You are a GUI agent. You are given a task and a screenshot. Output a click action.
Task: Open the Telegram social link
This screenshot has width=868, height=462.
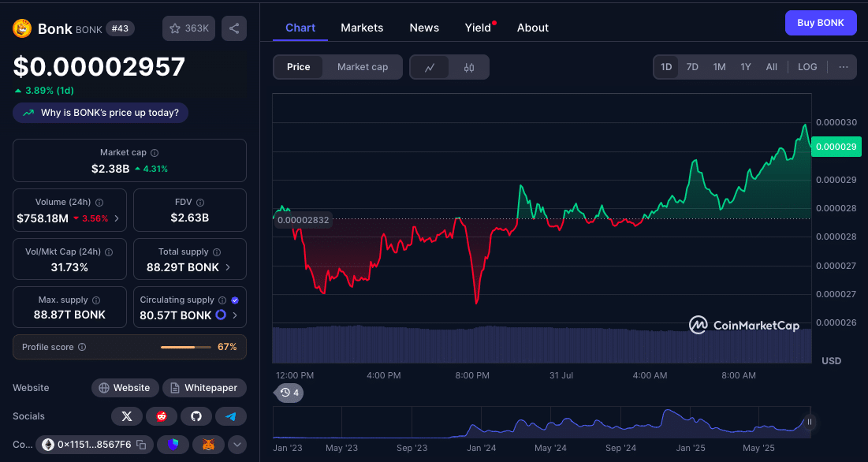(231, 416)
